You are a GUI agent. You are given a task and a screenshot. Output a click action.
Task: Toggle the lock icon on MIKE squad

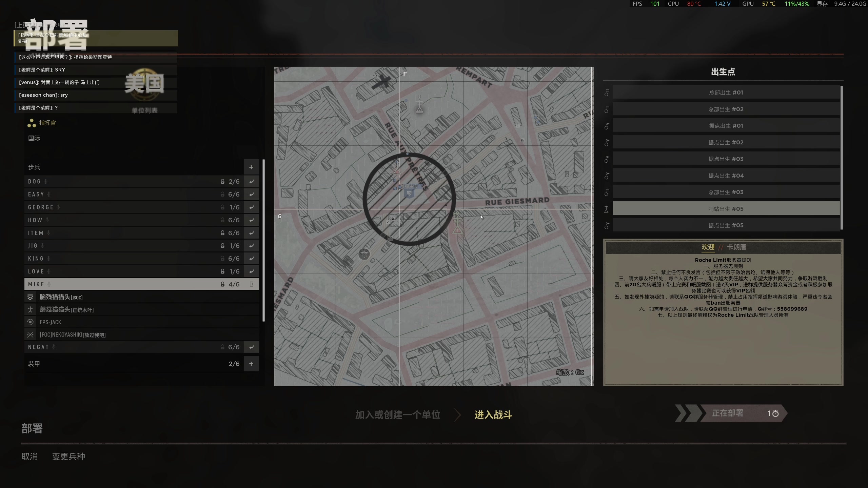[x=222, y=284]
